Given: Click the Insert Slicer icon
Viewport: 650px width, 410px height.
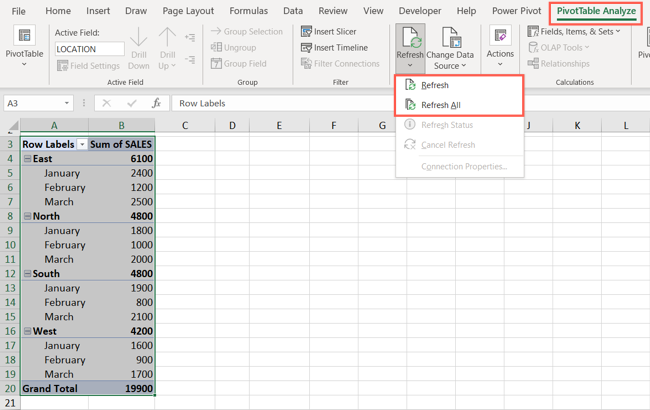Looking at the screenshot, I should pyautogui.click(x=307, y=32).
